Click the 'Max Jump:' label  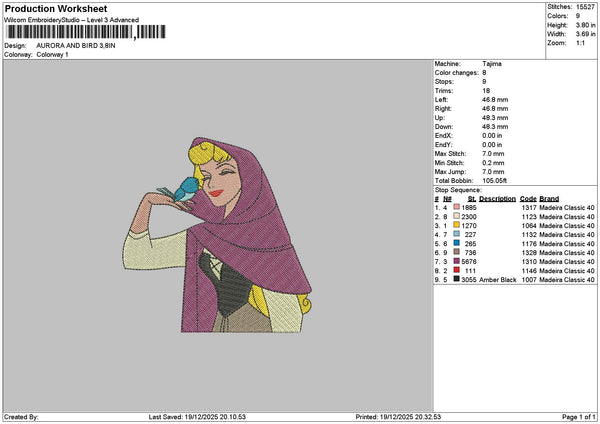pos(450,172)
